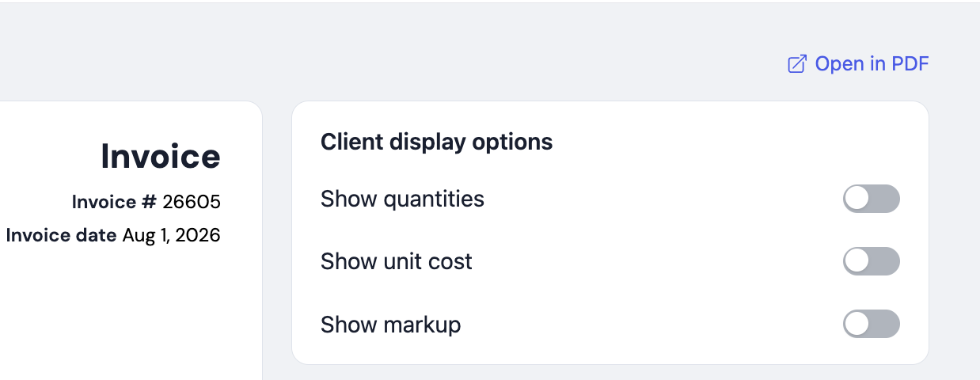This screenshot has width=980, height=380.
Task: Click the Invoice # label
Action: (115, 203)
